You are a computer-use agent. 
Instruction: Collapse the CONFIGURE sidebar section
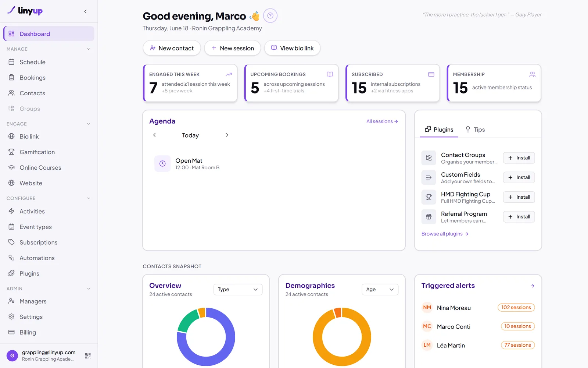click(89, 198)
